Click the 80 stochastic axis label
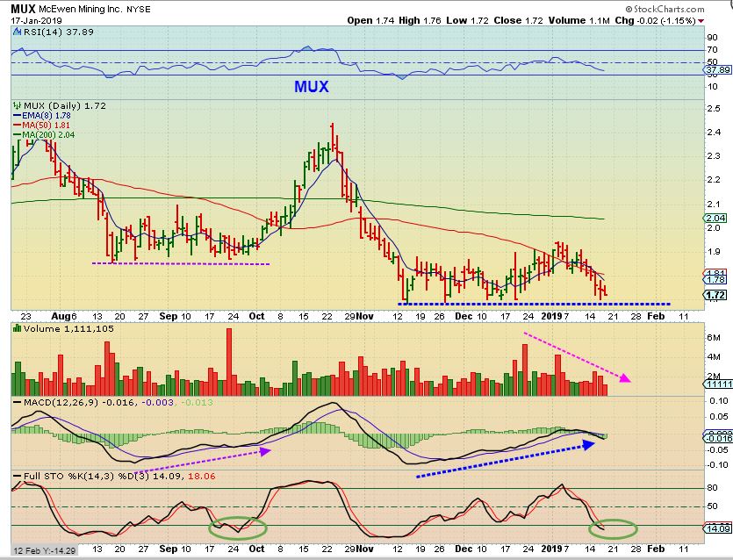Image resolution: width=733 pixels, height=560 pixels. tap(713, 488)
